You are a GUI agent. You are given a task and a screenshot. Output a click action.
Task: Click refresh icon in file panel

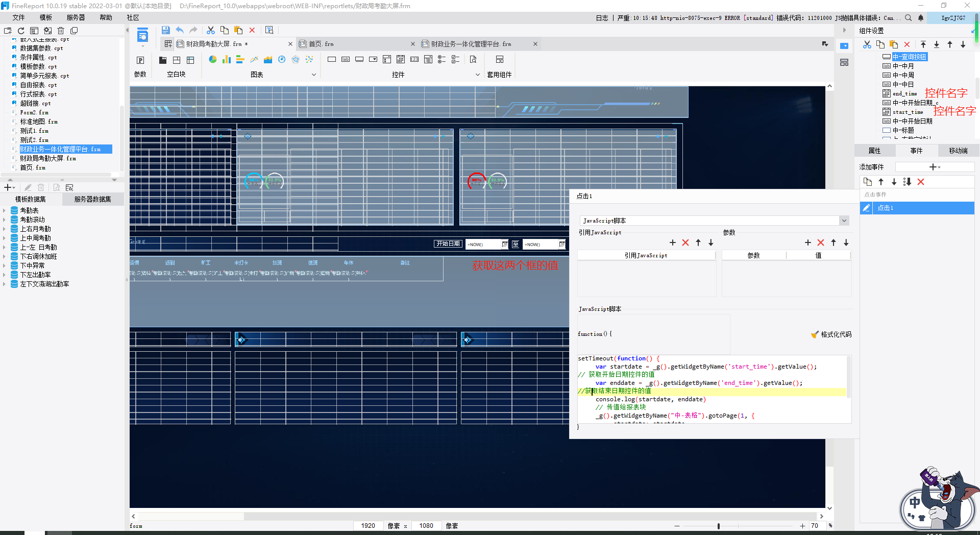tap(21, 31)
